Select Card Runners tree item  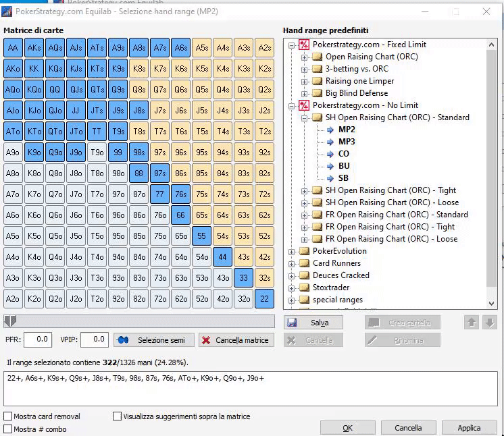click(336, 263)
